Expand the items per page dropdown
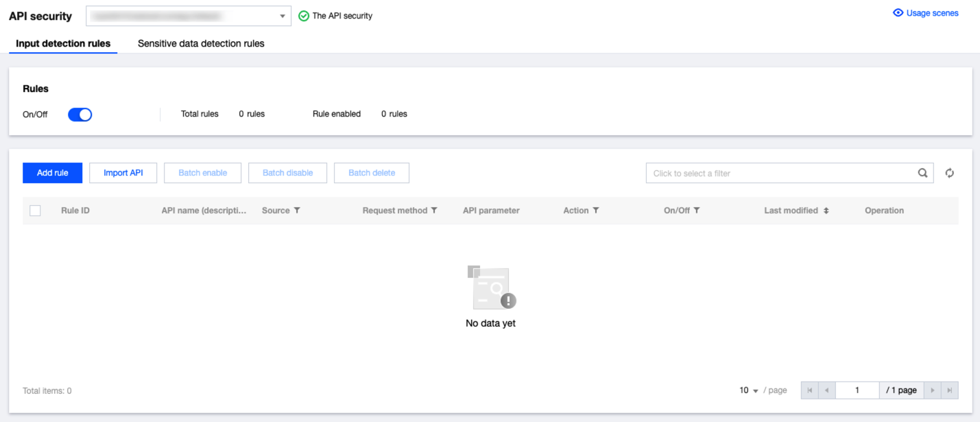The height and width of the screenshot is (422, 980). pos(749,390)
